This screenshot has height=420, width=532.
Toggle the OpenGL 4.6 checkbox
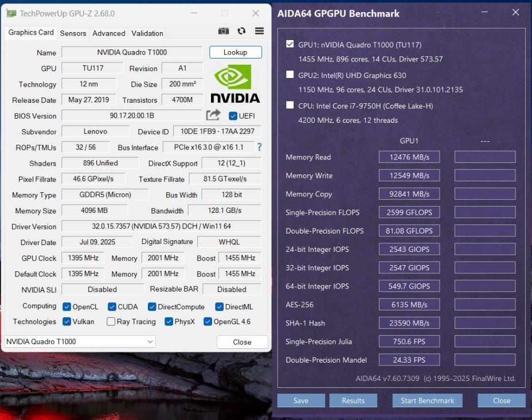tap(208, 321)
